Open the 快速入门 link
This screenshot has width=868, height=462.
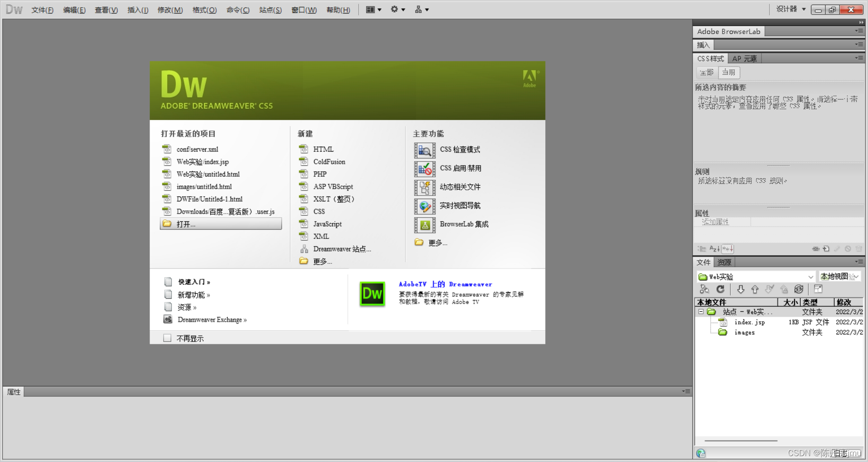(x=194, y=282)
